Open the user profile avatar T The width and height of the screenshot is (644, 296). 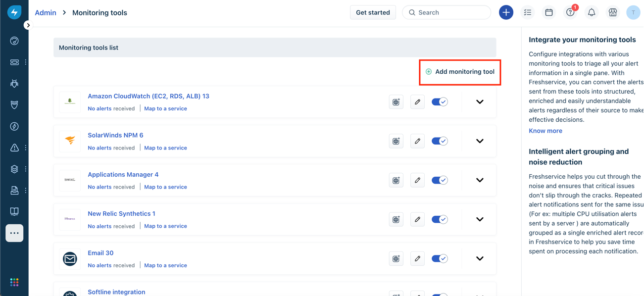click(x=633, y=12)
